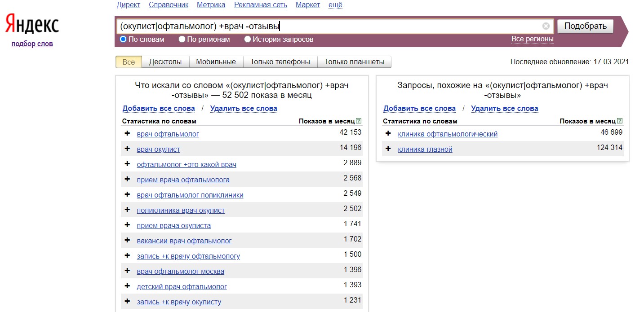The height and width of the screenshot is (312, 644).
Task: Add 'клиника офтальмологический' with its plus icon
Action: tap(388, 133)
